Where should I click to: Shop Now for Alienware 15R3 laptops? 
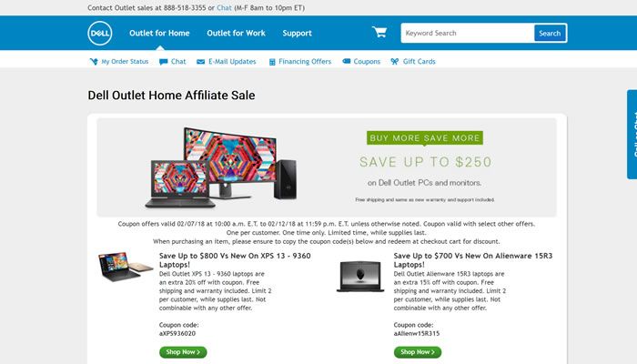(x=417, y=352)
